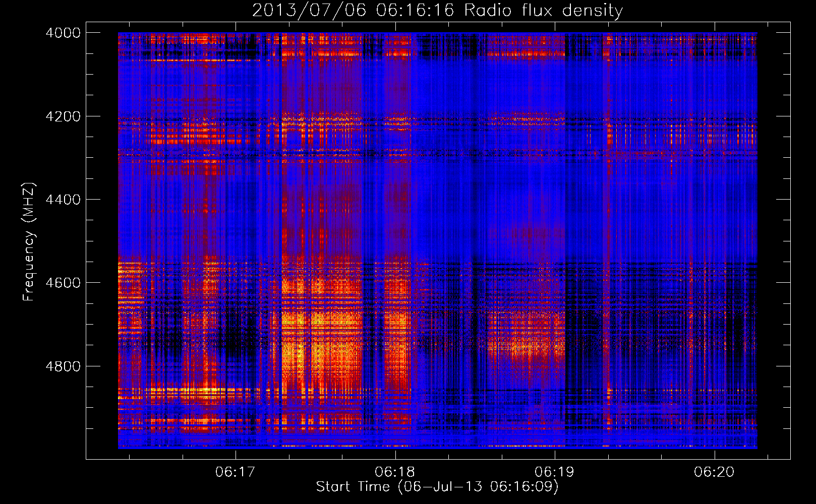Click the 06:19 time tick label
The image size is (816, 504).
tap(555, 472)
